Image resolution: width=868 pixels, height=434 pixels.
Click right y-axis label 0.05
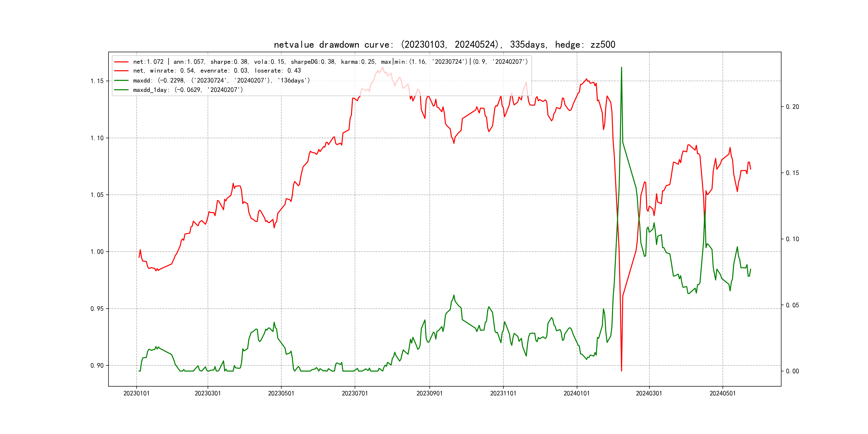792,305
